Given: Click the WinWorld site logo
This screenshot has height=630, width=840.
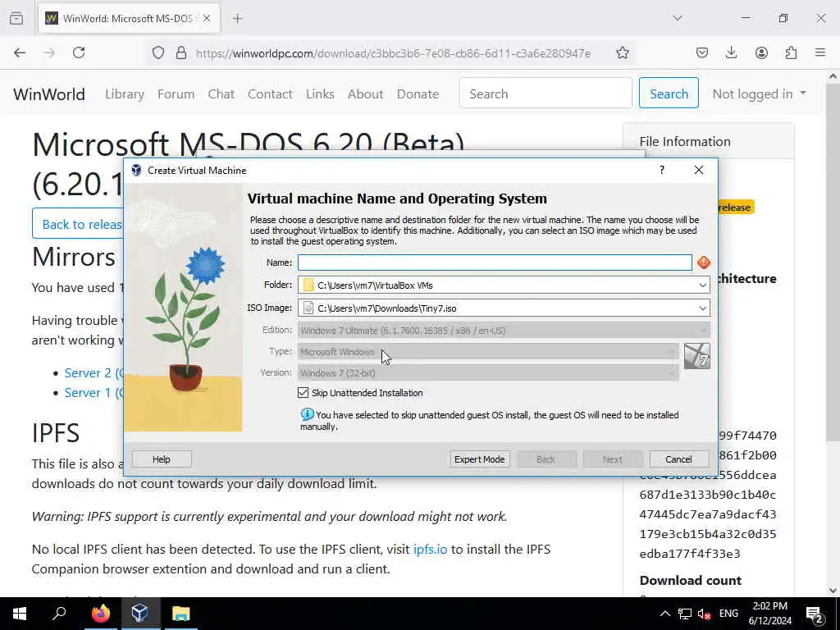Looking at the screenshot, I should pos(49,94).
